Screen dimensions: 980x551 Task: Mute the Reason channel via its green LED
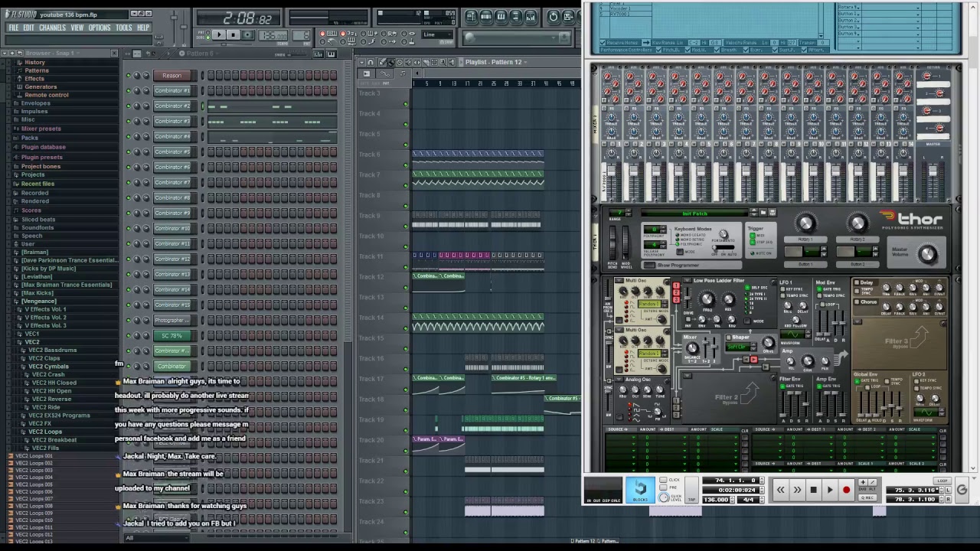pos(129,75)
